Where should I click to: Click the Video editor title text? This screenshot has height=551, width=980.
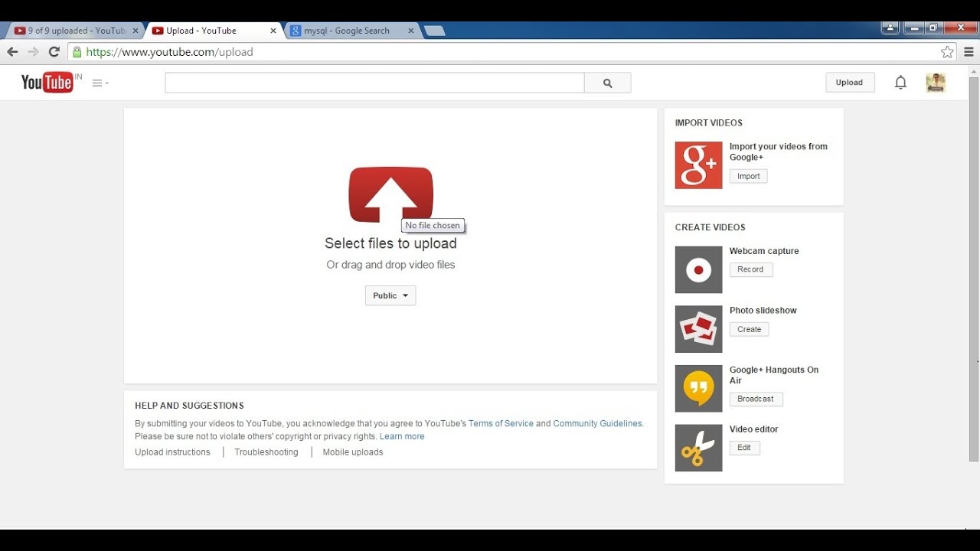click(754, 429)
